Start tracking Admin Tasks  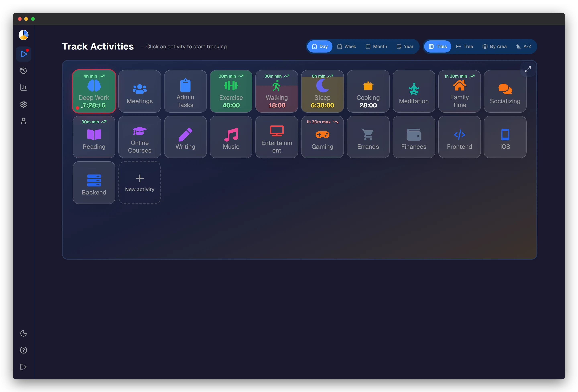click(x=185, y=91)
